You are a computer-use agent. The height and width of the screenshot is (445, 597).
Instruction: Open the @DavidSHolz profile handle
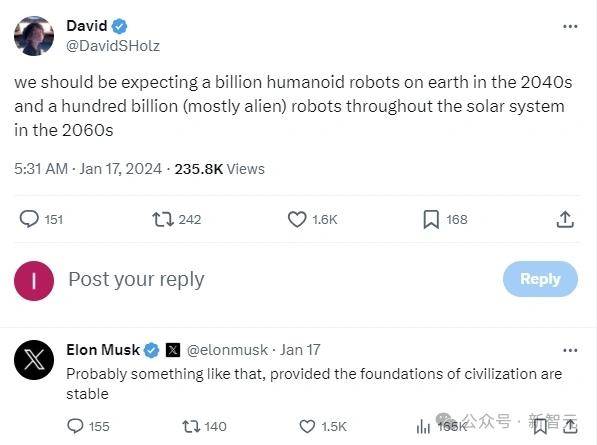point(113,46)
